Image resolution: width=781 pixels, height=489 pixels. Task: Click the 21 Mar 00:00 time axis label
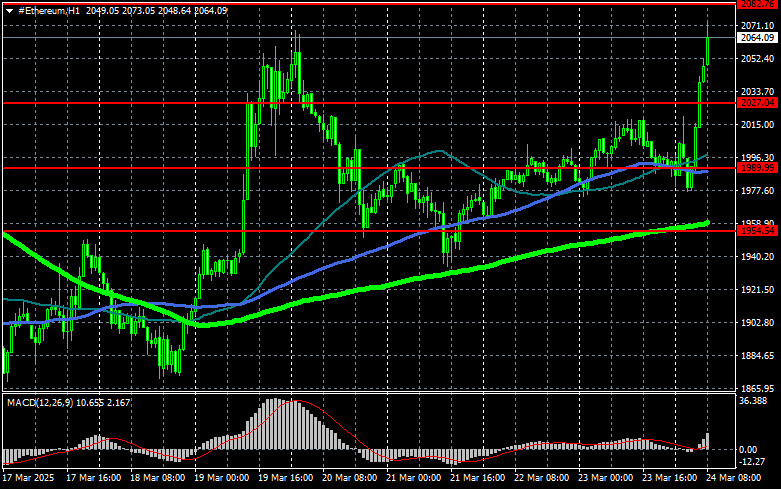tap(413, 478)
